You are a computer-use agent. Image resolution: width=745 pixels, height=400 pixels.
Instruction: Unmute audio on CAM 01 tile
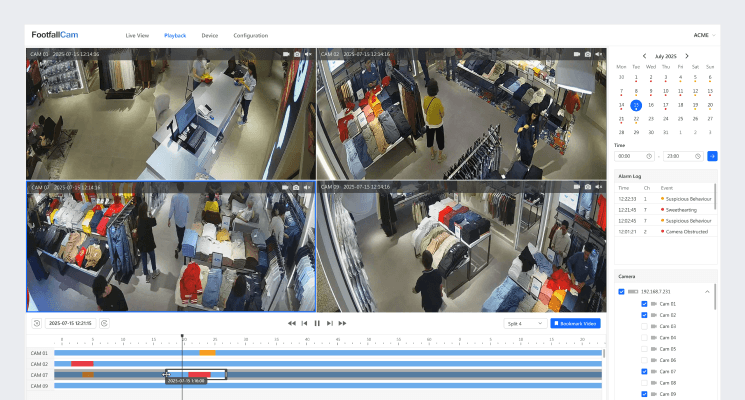tap(308, 54)
